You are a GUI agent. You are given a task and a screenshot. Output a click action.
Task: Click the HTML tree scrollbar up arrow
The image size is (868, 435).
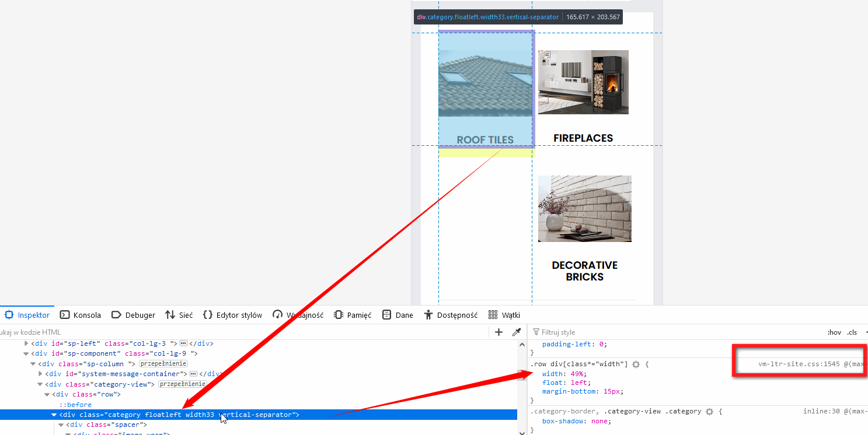522,345
